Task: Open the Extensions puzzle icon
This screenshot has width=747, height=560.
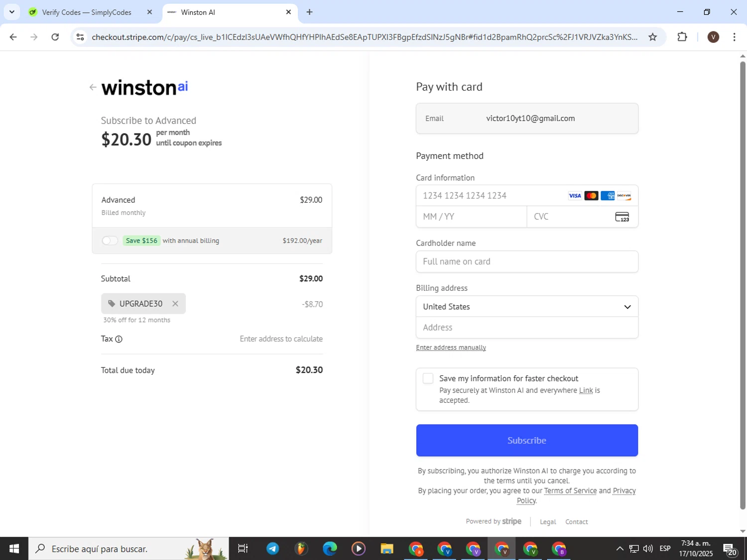Action: 682,37
